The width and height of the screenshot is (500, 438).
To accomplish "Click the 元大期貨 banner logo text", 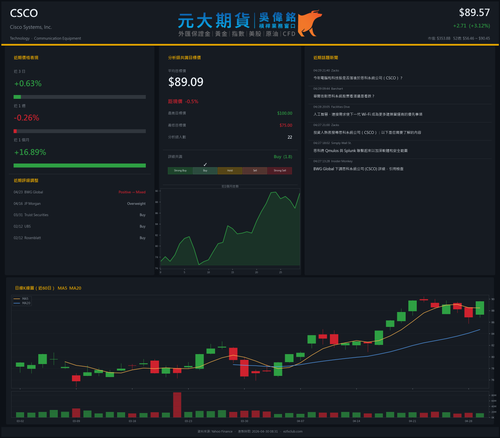I will pyautogui.click(x=214, y=21).
